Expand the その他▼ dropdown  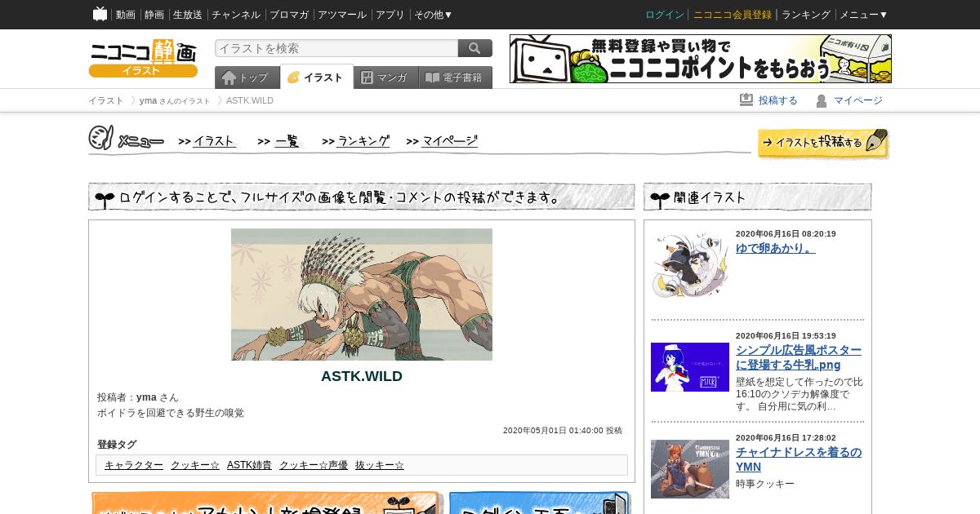(x=434, y=15)
